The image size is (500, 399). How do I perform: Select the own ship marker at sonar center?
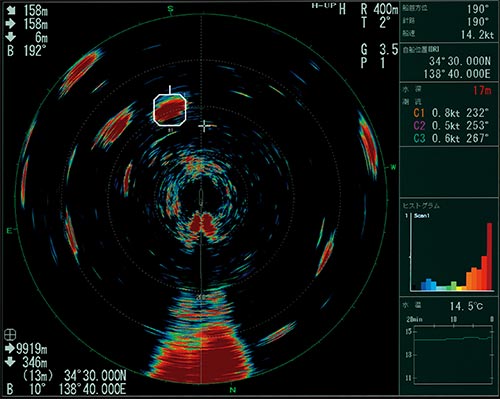tap(201, 197)
